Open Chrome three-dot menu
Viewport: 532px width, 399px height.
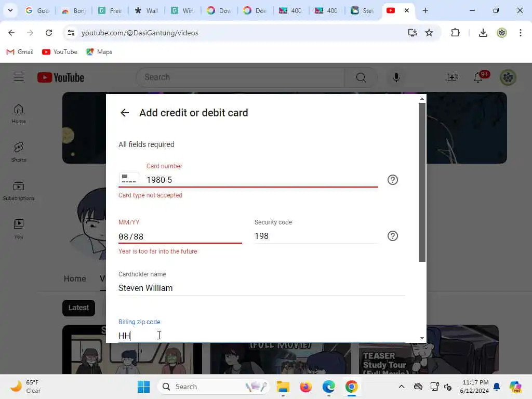521,33
